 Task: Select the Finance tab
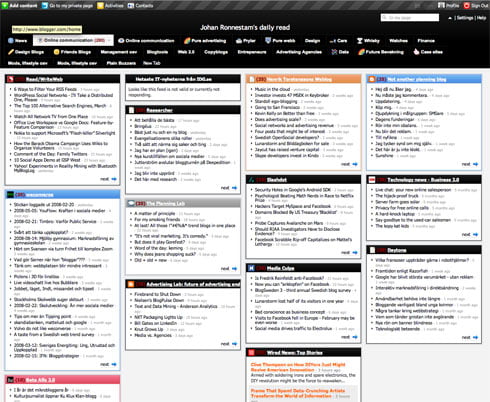coord(426,41)
